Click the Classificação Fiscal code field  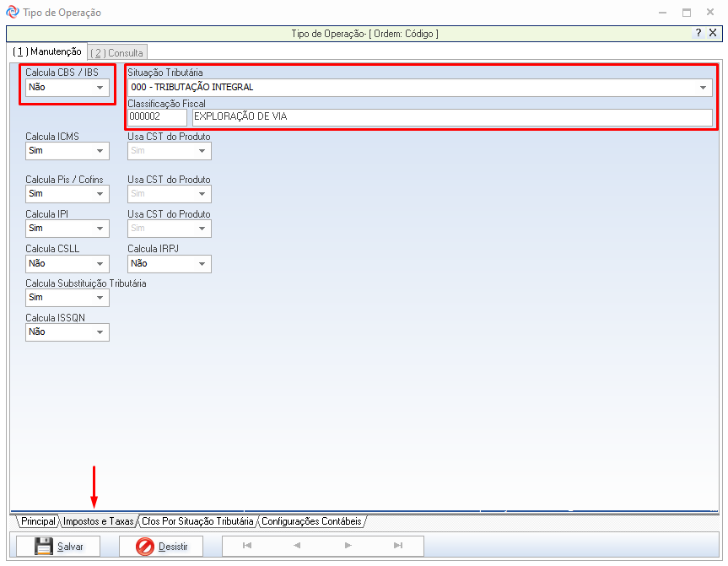tap(156, 117)
